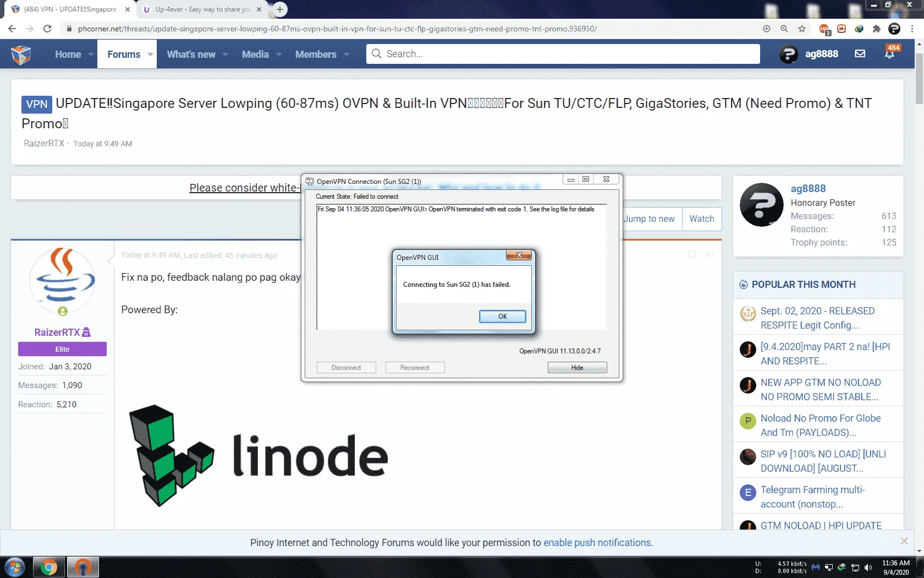Expand the Media dropdown arrow
Screen dimensions: 924x578
click(x=279, y=54)
